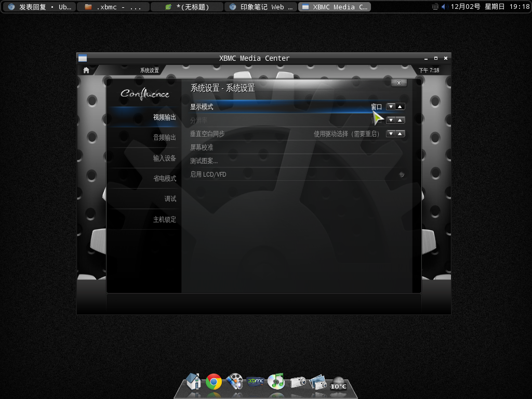532x399 pixels.
Task: Click the resolution row's down arrow
Action: click(391, 120)
